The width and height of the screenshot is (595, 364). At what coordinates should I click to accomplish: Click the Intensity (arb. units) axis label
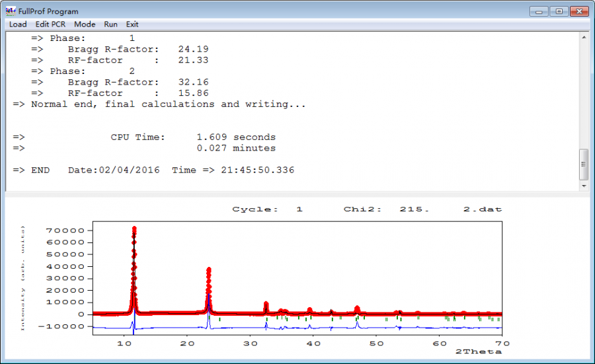pos(22,278)
